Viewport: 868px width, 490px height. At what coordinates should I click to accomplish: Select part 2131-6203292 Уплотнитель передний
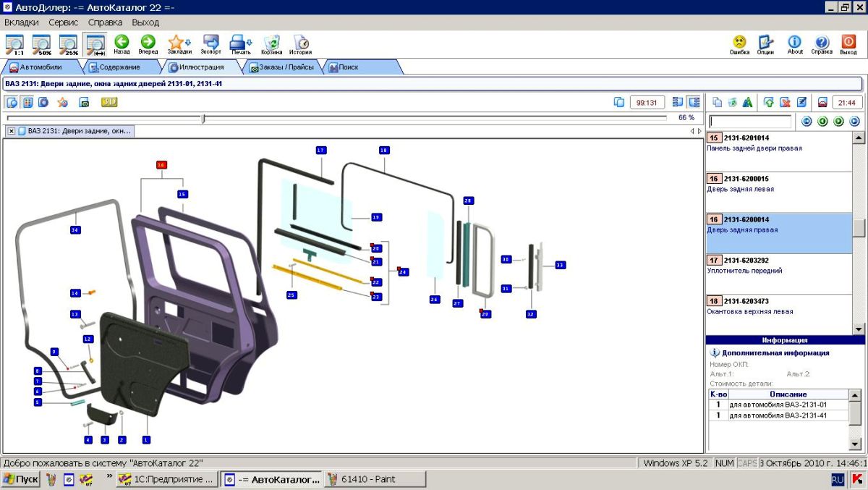pos(778,274)
